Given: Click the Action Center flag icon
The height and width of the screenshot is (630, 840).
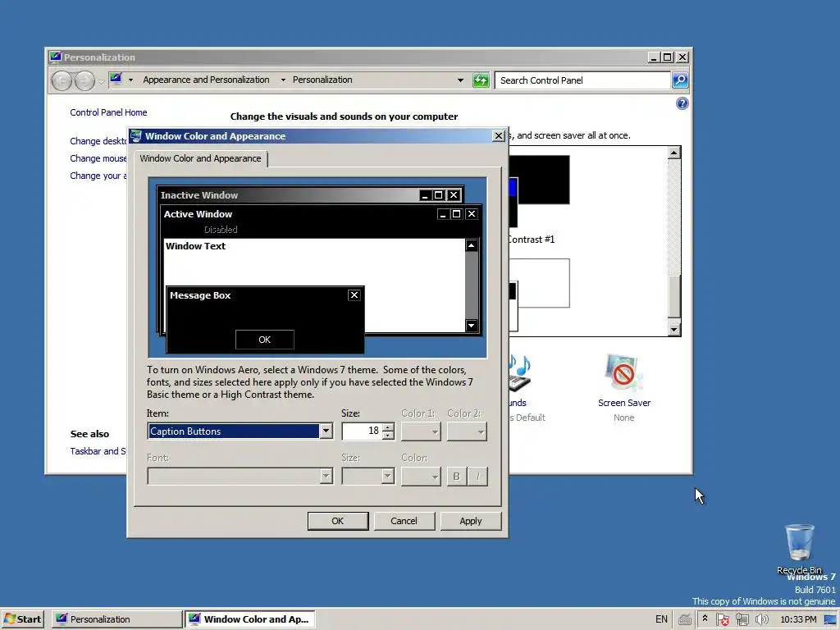Looking at the screenshot, I should [x=722, y=619].
